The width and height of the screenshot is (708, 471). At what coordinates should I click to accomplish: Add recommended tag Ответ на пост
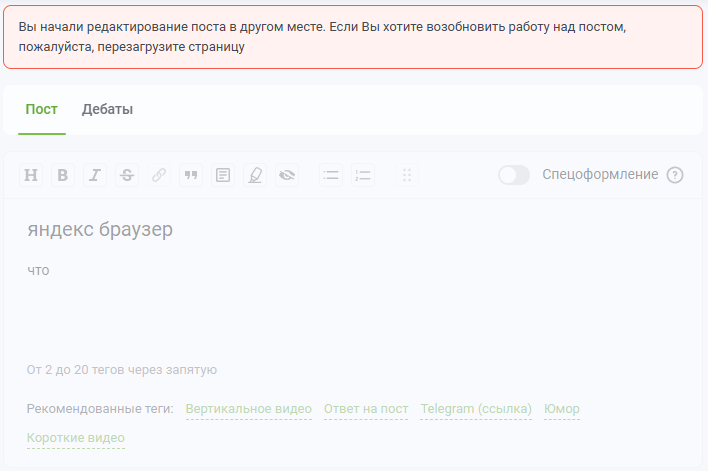tap(366, 409)
